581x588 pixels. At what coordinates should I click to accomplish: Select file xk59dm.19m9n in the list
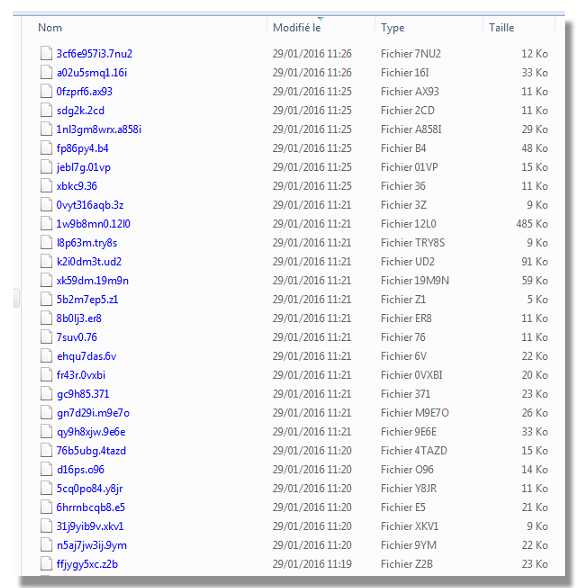93,280
